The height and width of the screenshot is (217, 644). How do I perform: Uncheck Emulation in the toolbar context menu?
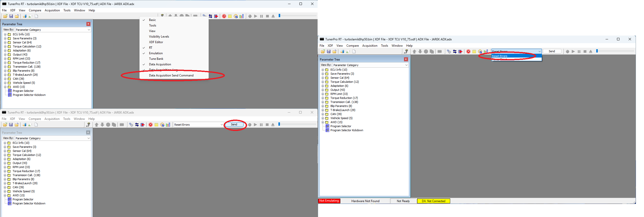pos(156,53)
